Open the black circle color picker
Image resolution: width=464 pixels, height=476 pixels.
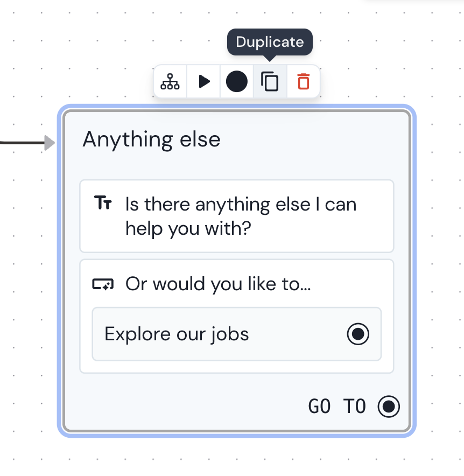point(237,82)
